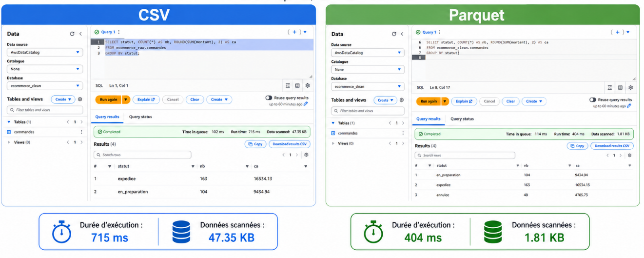
Task: Refresh the Data panel in the Parquet console
Action: click(x=394, y=34)
